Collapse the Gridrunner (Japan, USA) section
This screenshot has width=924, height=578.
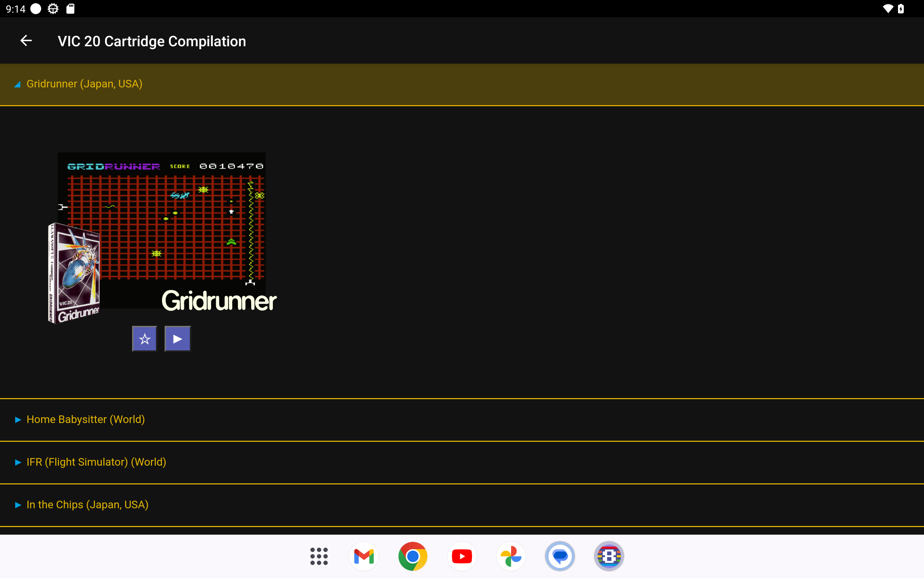tap(462, 84)
